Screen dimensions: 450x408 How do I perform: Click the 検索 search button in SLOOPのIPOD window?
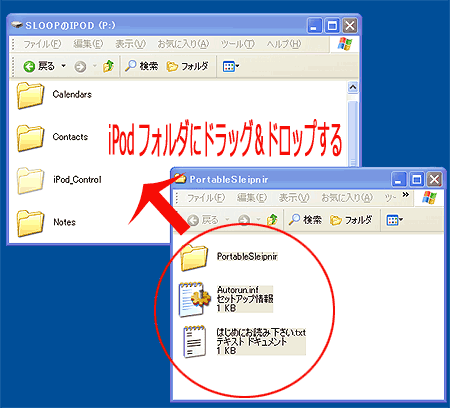[x=141, y=66]
